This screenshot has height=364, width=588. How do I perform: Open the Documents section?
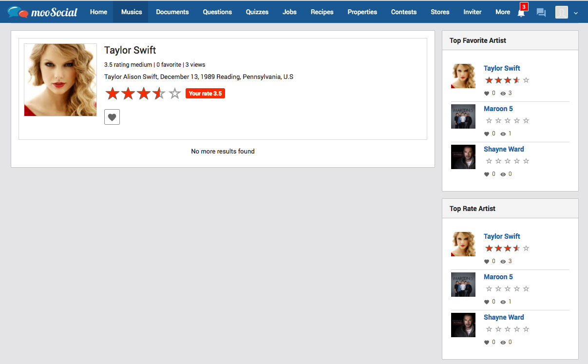point(172,12)
